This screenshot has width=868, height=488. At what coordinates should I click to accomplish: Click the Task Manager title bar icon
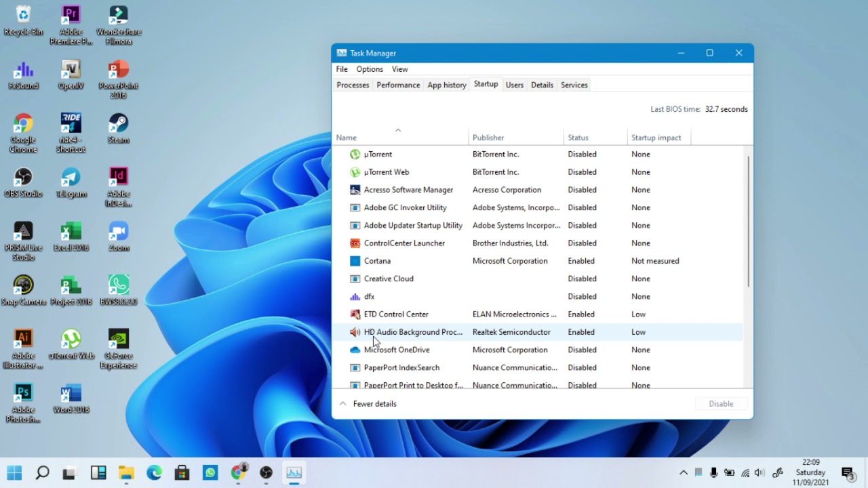click(x=342, y=53)
